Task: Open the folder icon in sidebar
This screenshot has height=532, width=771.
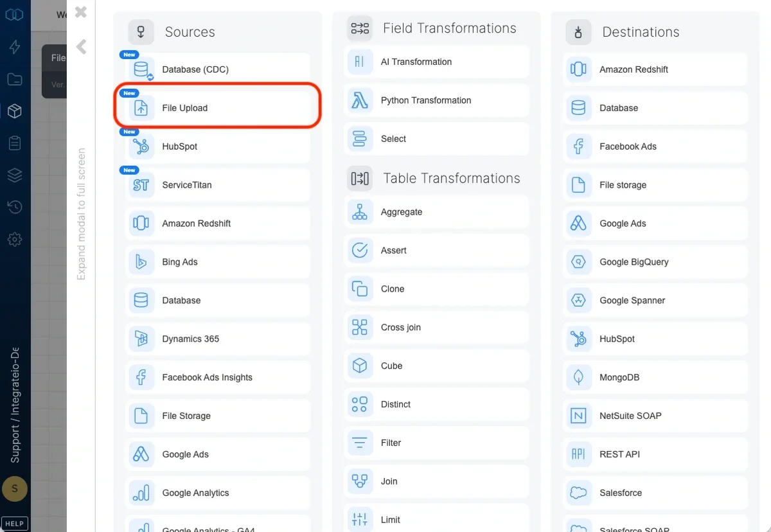Action: tap(14, 80)
